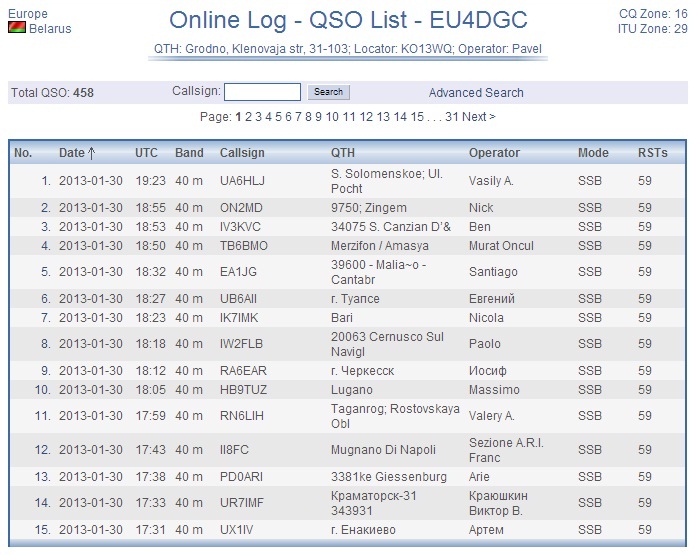
Task: Click the HB9TUZ callsign entry
Action: pyautogui.click(x=243, y=390)
